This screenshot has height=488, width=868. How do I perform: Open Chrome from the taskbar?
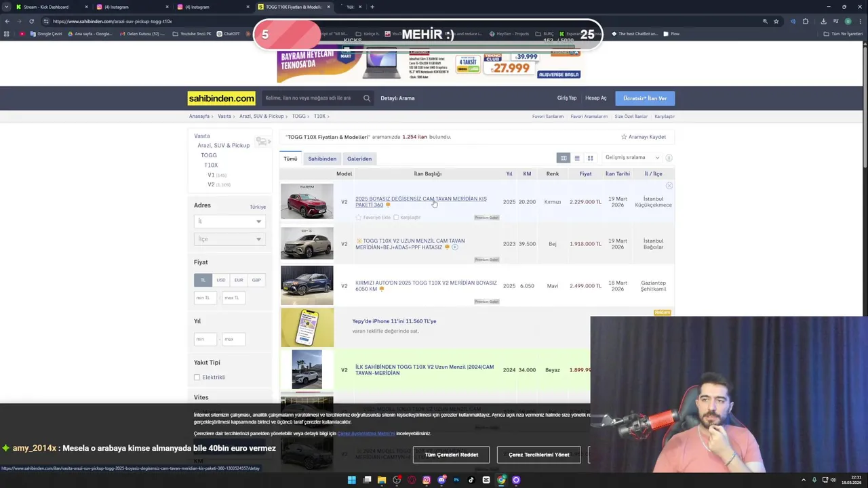pos(501,480)
